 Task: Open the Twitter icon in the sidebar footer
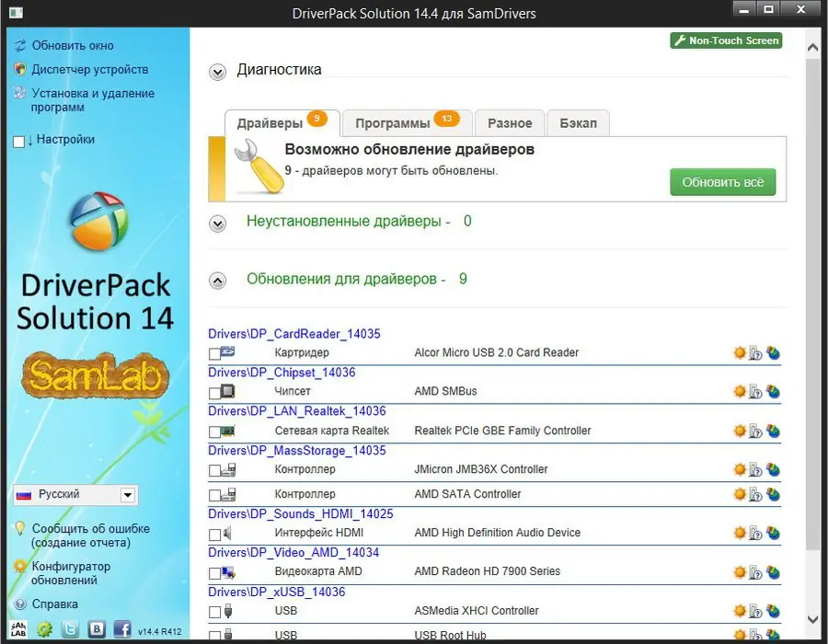70,629
